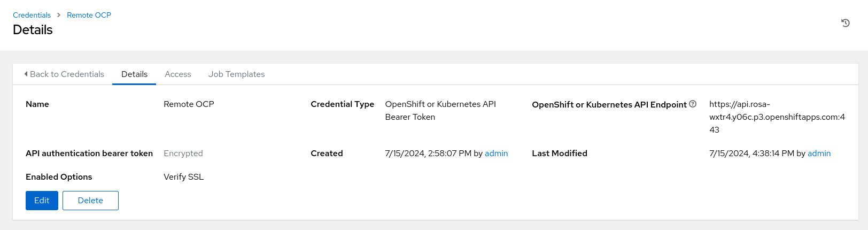The width and height of the screenshot is (868, 230).
Task: Select the Back to Credentials tab
Action: (64, 74)
